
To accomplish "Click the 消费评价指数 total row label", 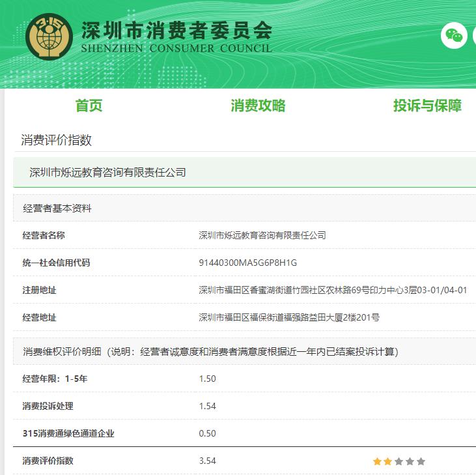I will pos(48,461).
